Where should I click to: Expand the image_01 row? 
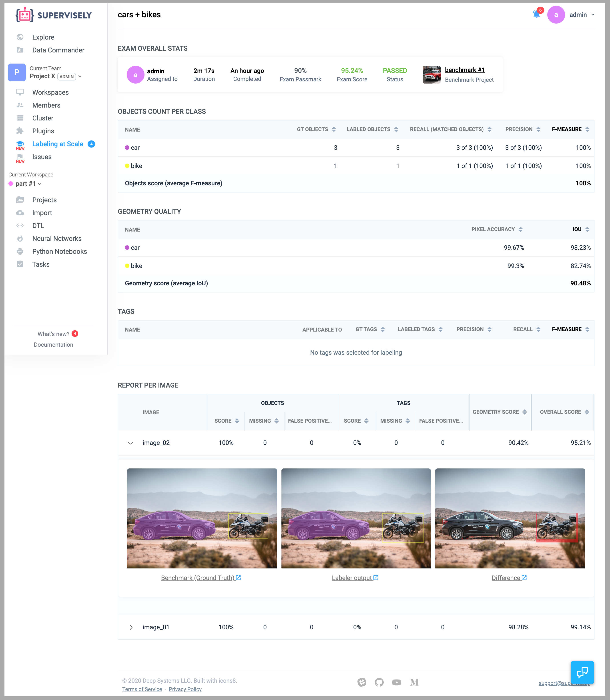click(x=131, y=627)
